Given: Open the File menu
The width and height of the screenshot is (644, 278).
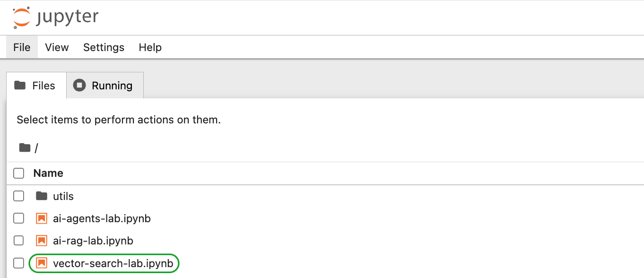Looking at the screenshot, I should 22,47.
